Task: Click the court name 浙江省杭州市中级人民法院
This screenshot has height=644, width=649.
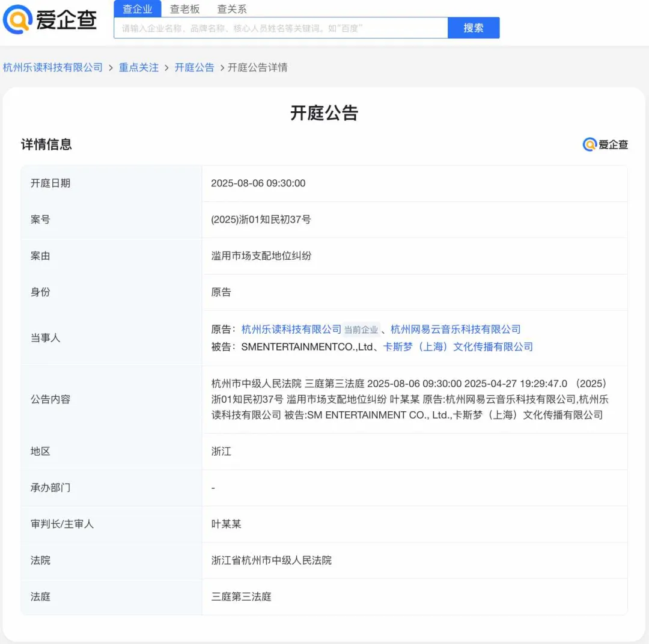Action: tap(271, 560)
